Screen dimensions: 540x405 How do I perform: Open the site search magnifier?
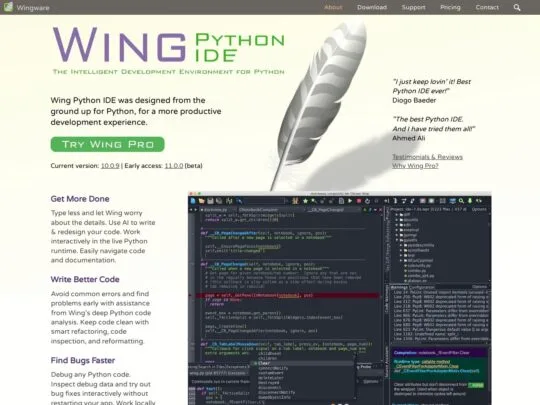tap(517, 7)
